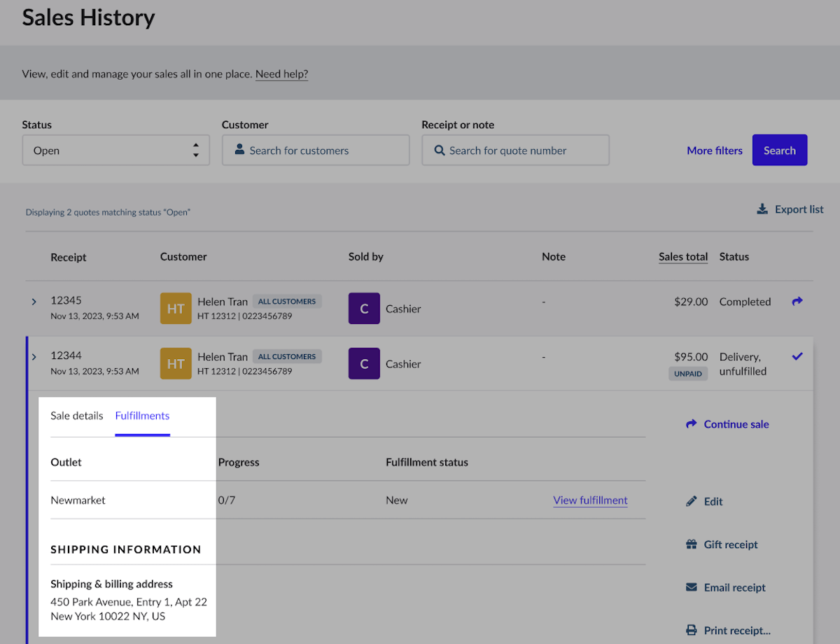Click ALL CUSTOMERS tag in the 12345 row
This screenshot has height=644, width=840.
pos(287,302)
